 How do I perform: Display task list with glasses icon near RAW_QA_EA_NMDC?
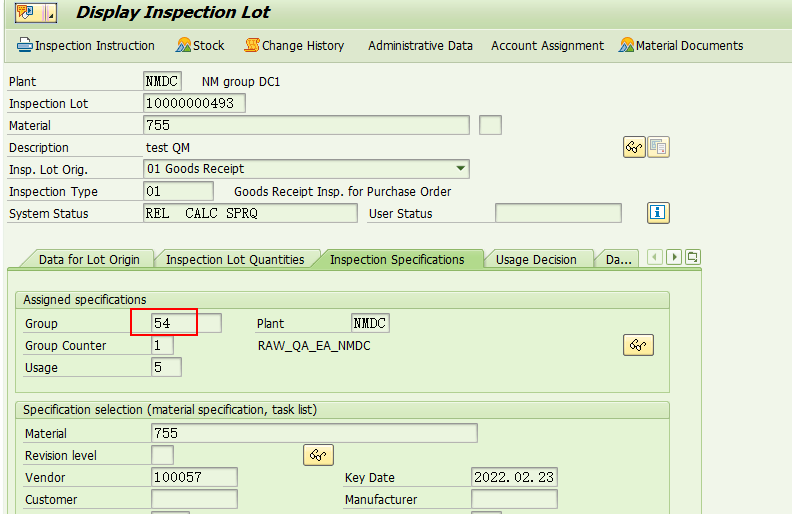[638, 345]
